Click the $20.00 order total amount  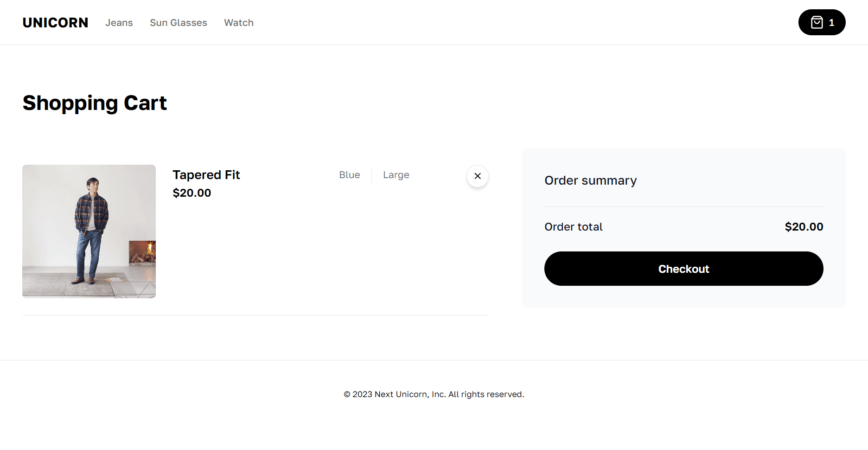tap(804, 227)
